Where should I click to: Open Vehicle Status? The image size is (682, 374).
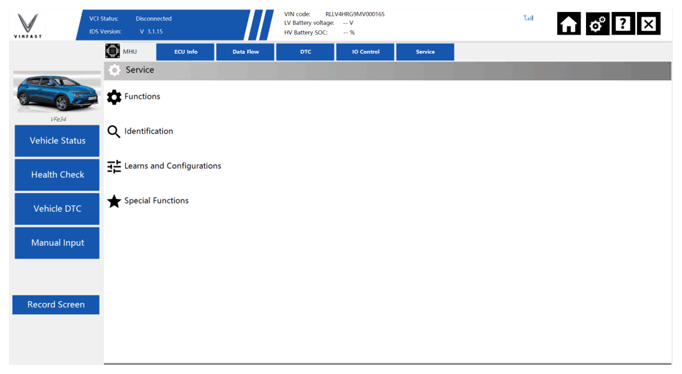pyautogui.click(x=57, y=141)
